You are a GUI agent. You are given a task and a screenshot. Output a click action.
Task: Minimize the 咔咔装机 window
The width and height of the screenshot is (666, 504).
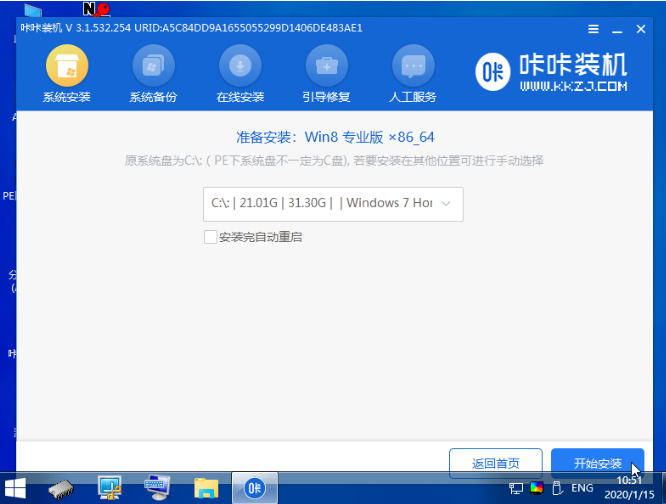pos(615,30)
